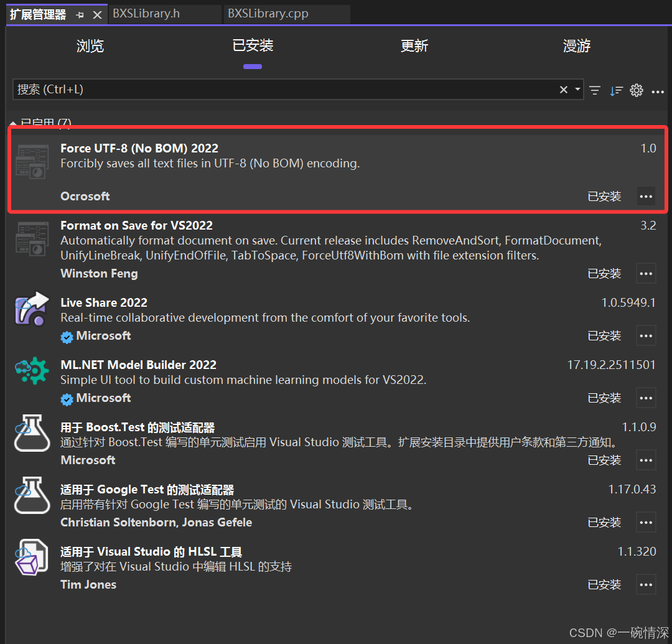Select 适用于 Google Test 的测试适配器 title
The height and width of the screenshot is (644, 672).
point(147,489)
